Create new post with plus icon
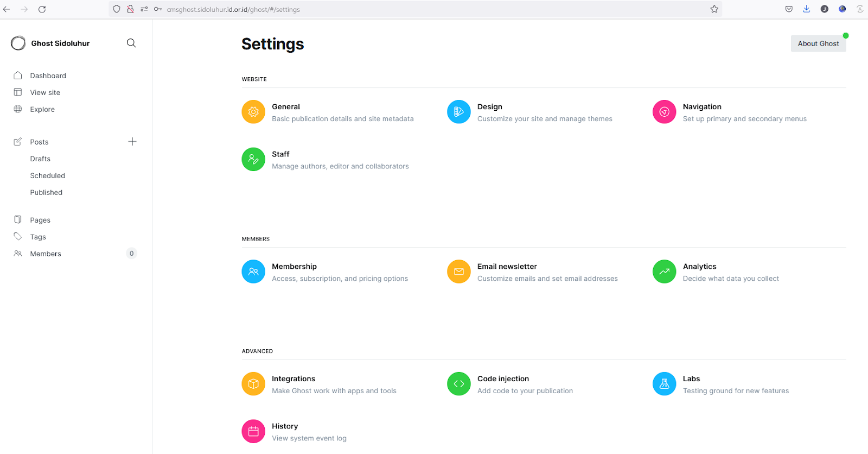Screen dimensions: 868x454 pyautogui.click(x=132, y=142)
